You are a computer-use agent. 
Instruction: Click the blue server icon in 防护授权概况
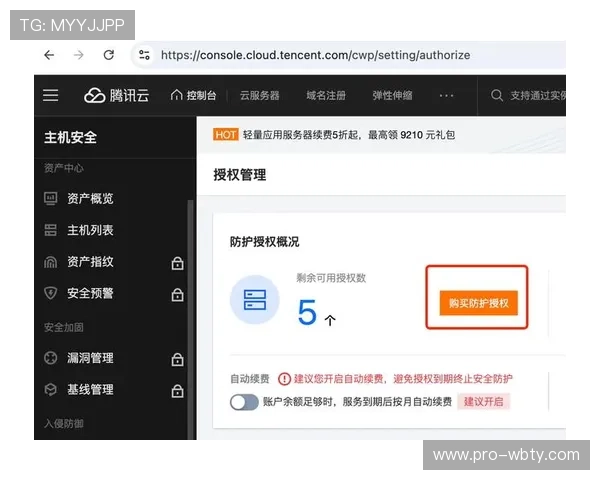pos(254,300)
